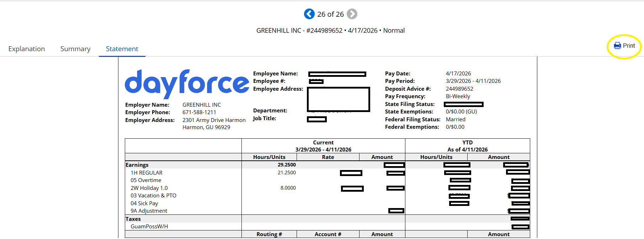Viewport: 644px width, 239px height.
Task: Click the "Account #" column header
Action: pos(328,234)
